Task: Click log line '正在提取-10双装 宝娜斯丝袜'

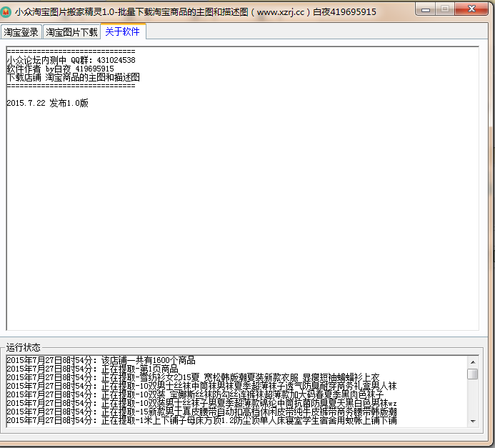Action: tap(196, 394)
